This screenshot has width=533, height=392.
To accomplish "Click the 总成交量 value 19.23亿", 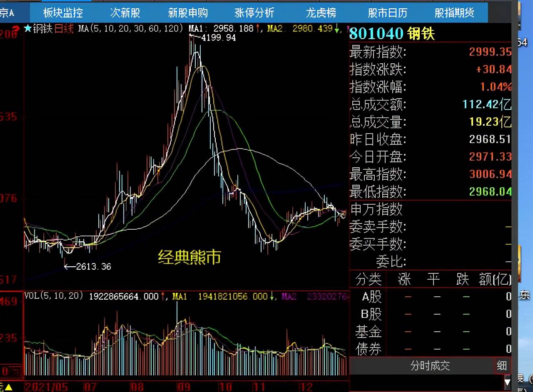I will [491, 122].
